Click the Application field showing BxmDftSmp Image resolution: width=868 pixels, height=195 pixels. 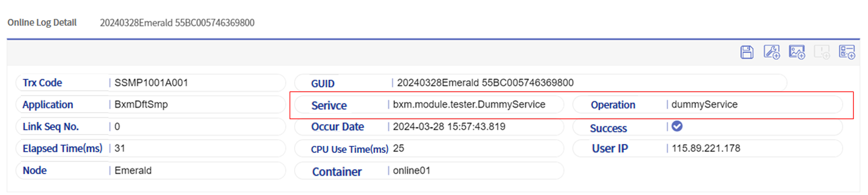(141, 104)
